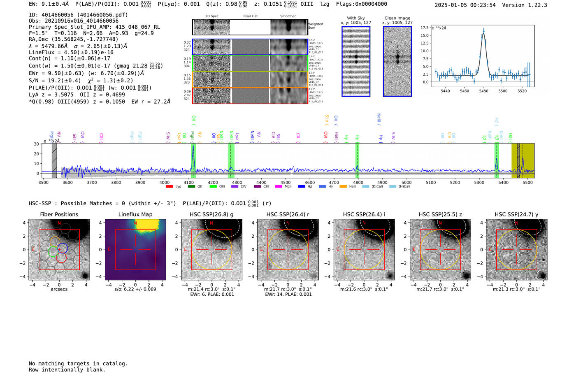Select the blue Hβ legend swatch
The height and width of the screenshot is (392, 576).
point(302,187)
